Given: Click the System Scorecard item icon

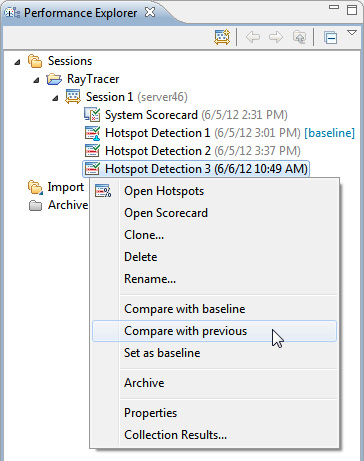Looking at the screenshot, I should [x=92, y=115].
